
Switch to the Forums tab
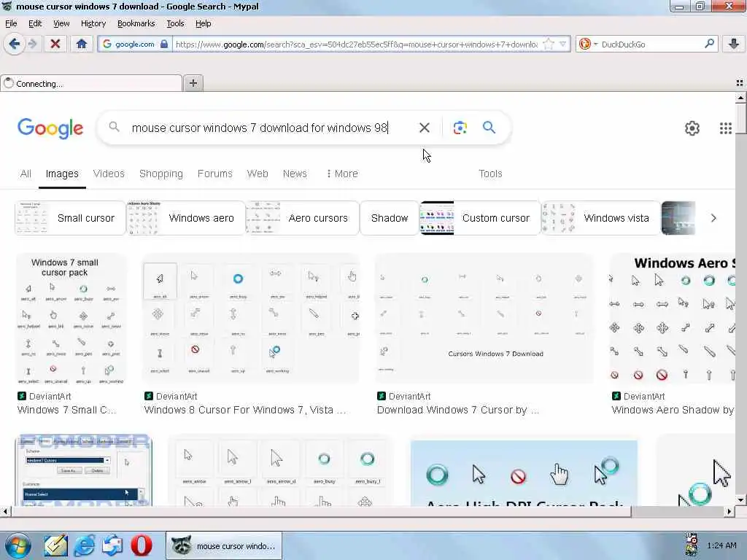point(215,174)
